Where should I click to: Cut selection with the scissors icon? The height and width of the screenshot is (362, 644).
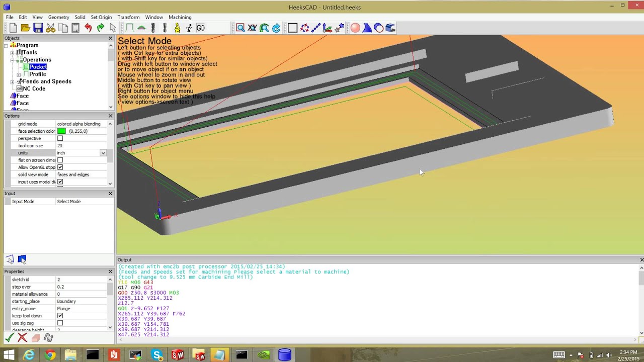tap(50, 28)
